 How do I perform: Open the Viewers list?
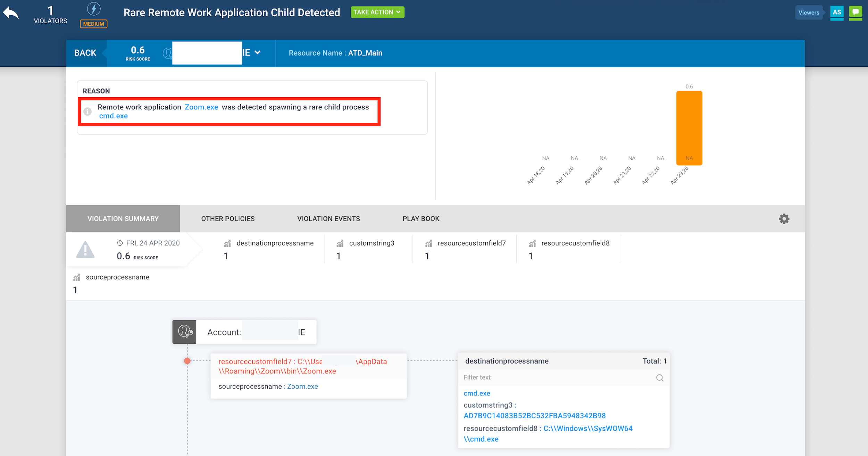(808, 13)
